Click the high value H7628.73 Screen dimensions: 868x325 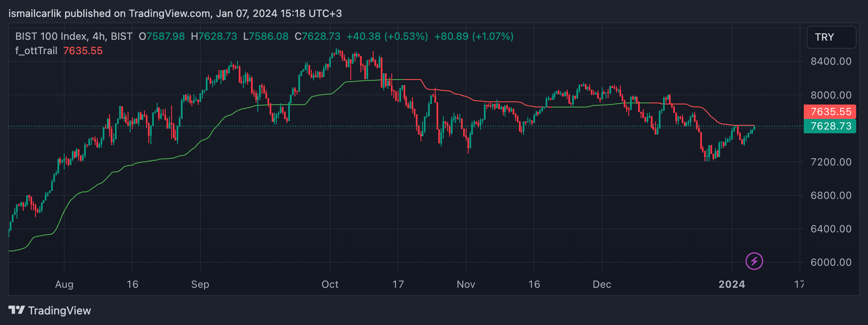click(x=214, y=36)
